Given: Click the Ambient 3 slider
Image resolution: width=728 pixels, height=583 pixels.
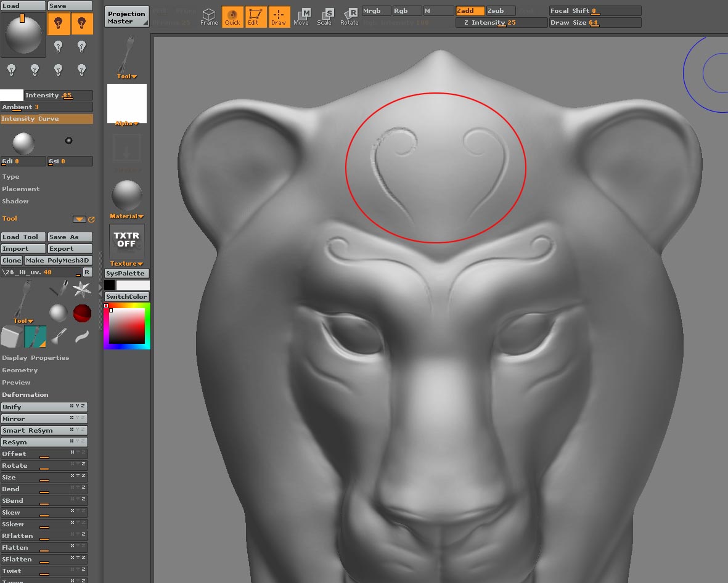Looking at the screenshot, I should [46, 107].
